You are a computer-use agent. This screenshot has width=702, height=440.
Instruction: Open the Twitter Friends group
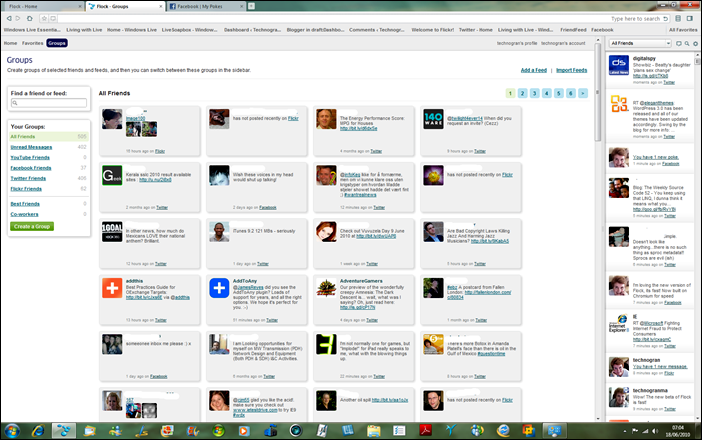tap(28, 179)
